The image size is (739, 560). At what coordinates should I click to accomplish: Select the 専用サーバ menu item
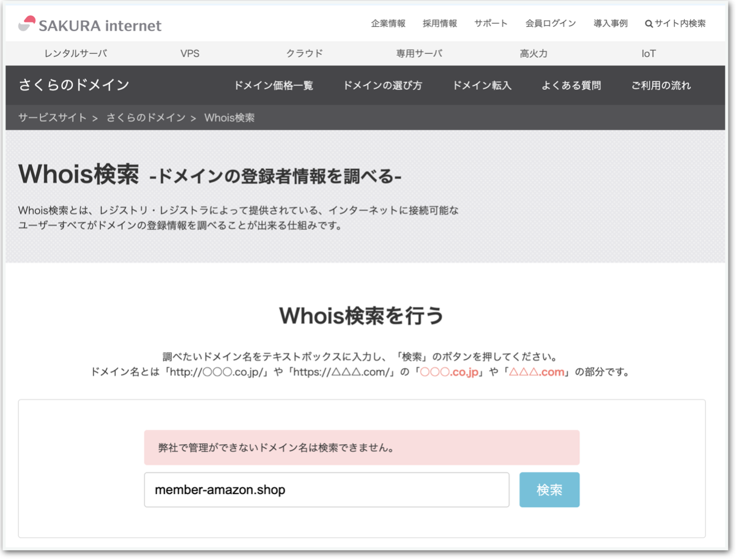tap(419, 54)
